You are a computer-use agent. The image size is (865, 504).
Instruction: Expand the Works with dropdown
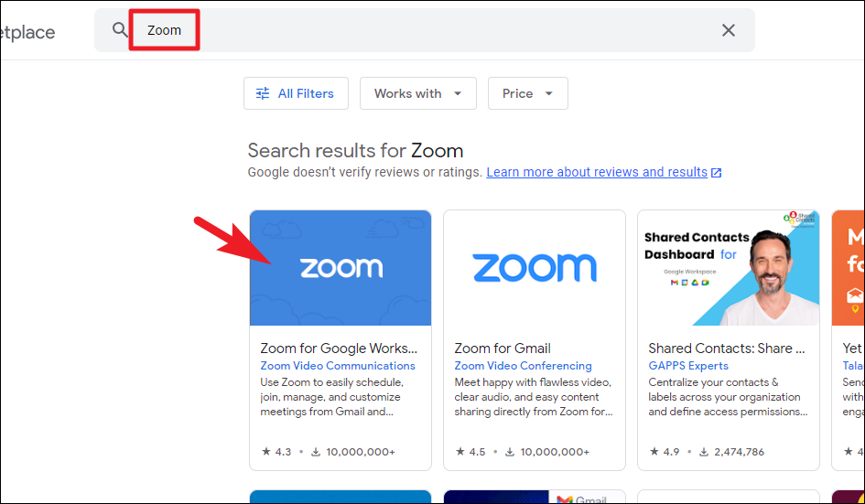(x=417, y=93)
